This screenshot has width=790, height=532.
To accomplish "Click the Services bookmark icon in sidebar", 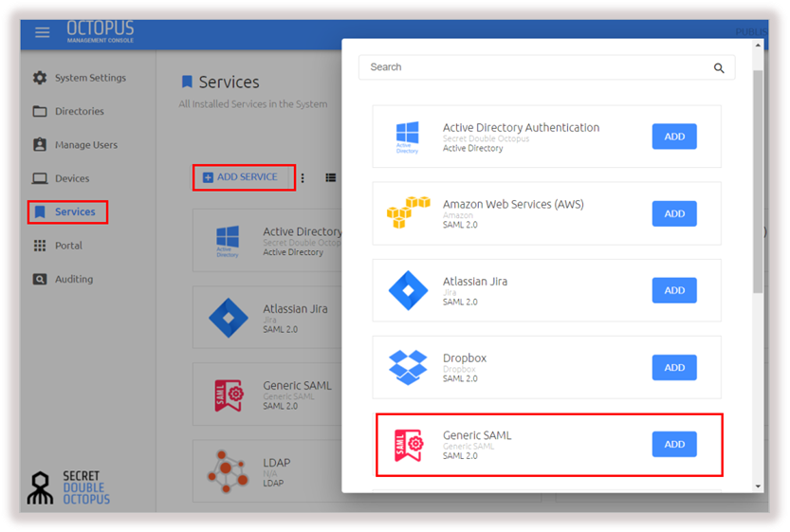I will coord(40,211).
